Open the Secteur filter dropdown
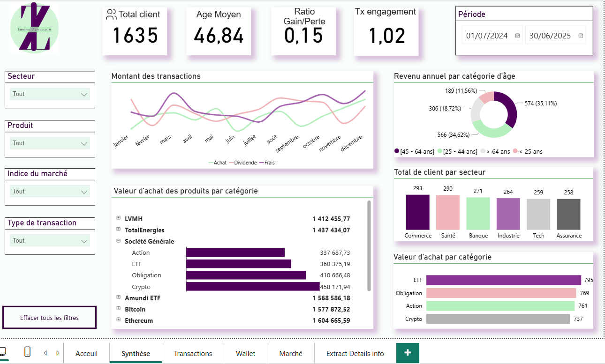 click(x=50, y=94)
